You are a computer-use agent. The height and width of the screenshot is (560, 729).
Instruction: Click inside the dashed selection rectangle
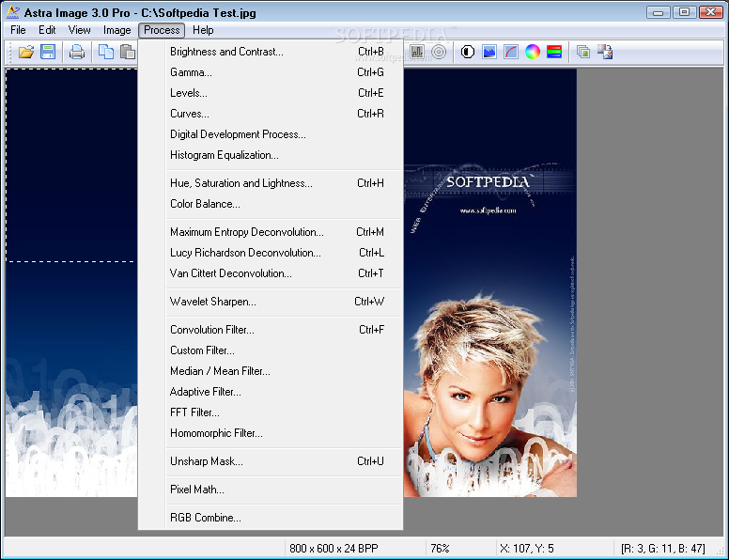[71, 165]
